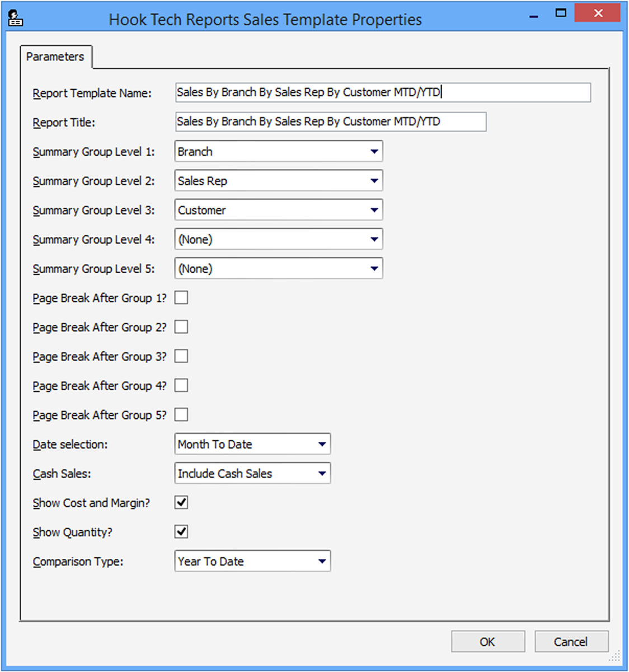Click the application icon in the title bar
The image size is (629, 672).
(16, 18)
